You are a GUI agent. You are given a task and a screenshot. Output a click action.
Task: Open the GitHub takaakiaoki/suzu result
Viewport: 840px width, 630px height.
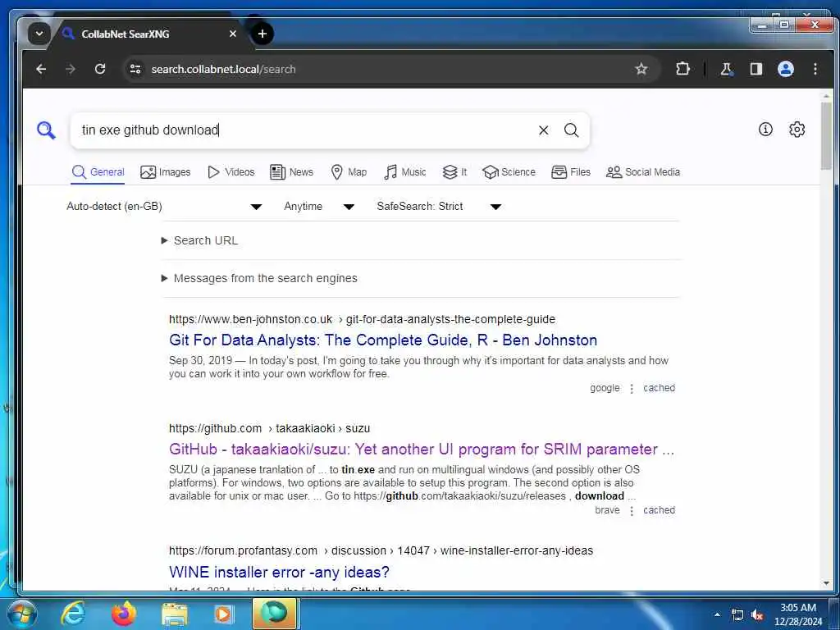(422, 450)
